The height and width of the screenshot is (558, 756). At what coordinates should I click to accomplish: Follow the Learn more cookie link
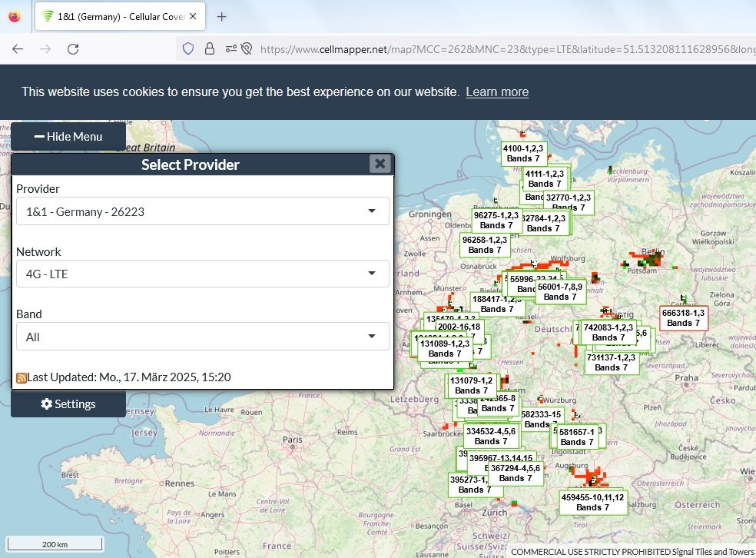(497, 91)
